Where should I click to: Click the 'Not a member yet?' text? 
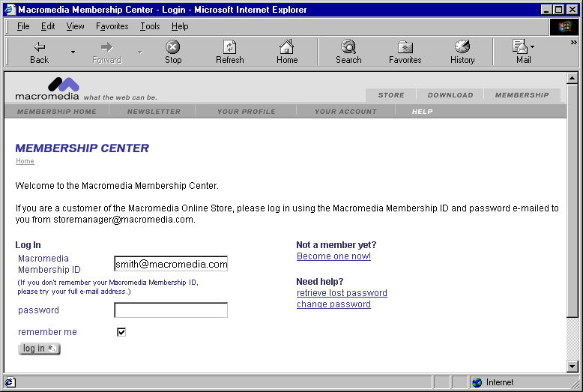click(336, 245)
